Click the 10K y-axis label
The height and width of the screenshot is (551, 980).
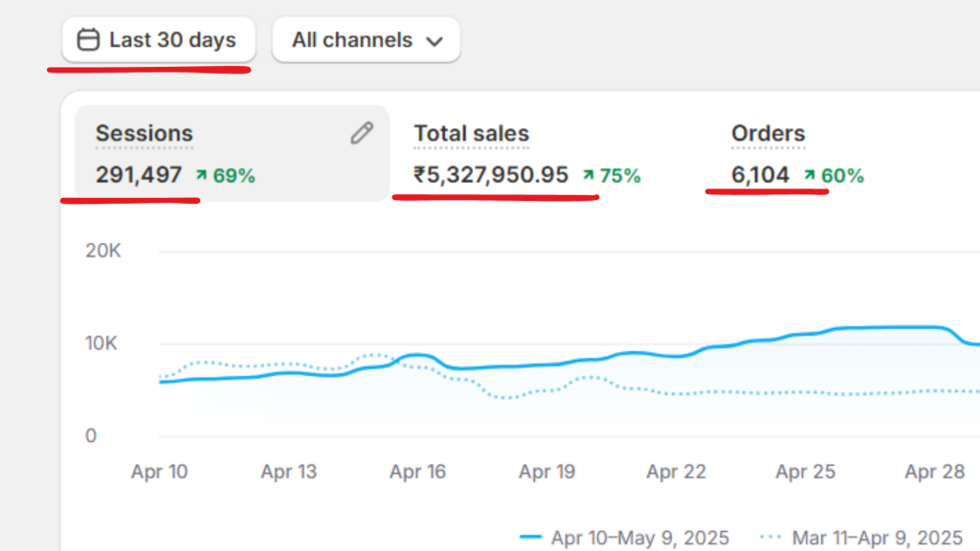click(101, 343)
